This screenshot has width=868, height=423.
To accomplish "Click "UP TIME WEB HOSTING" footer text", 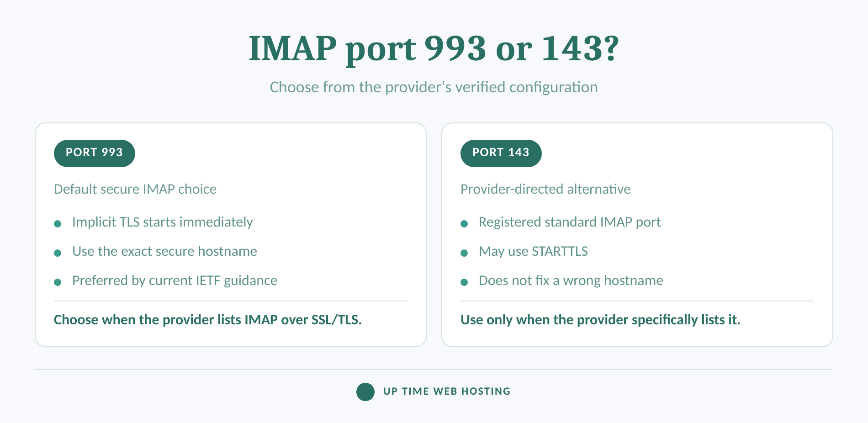I will pos(447,391).
